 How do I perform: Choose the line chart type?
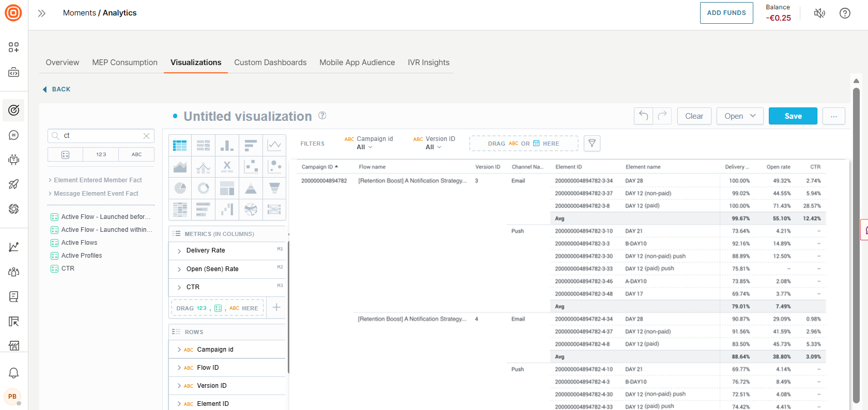(274, 145)
